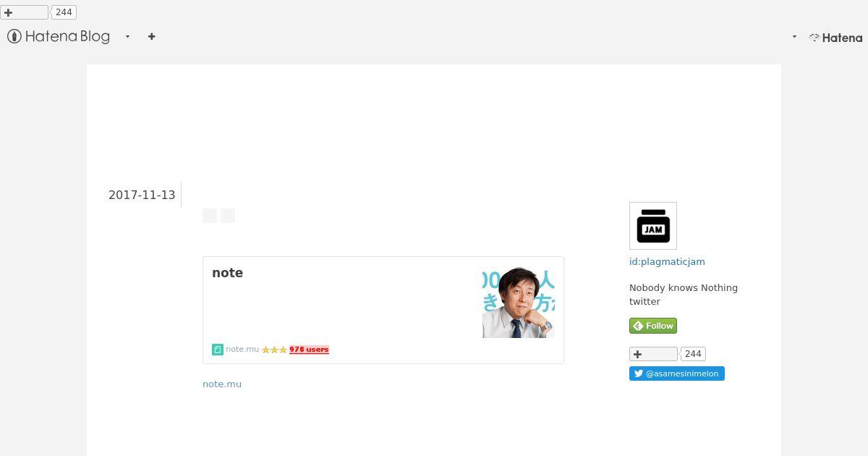Click the 244 counter at top-left corner

tap(64, 12)
